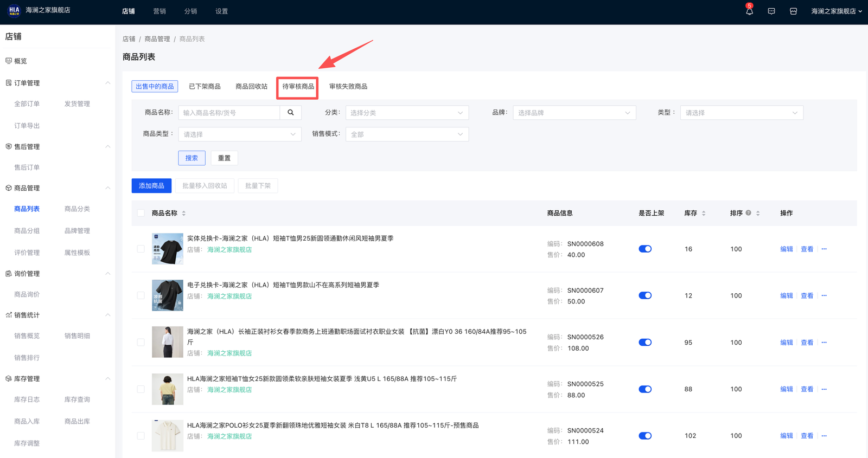Click the 添加商品 button
Image resolution: width=868 pixels, height=458 pixels.
151,186
